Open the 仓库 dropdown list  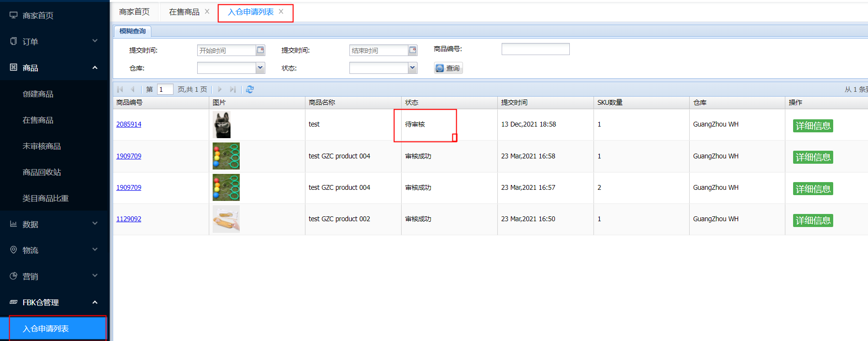click(x=260, y=68)
